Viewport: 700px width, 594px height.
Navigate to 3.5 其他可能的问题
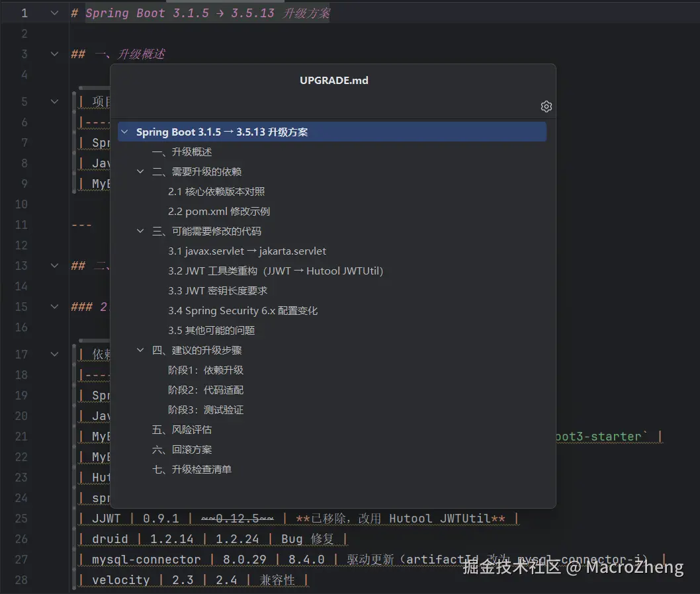[x=211, y=331]
